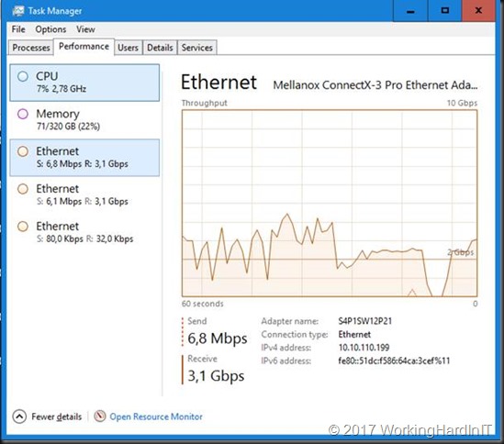Minimize the Task Manager window
This screenshot has height=444, width=504.
[410, 11]
